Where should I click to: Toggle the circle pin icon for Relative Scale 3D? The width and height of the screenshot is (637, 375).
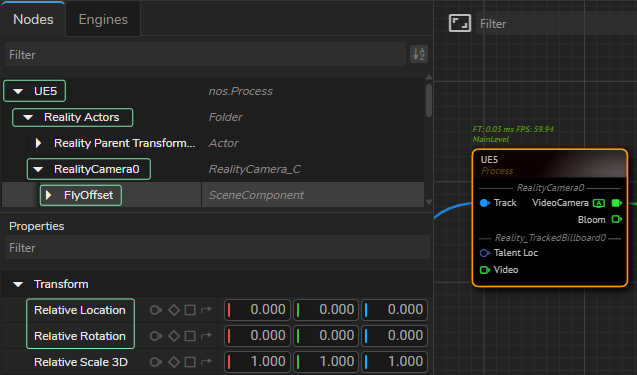(156, 362)
